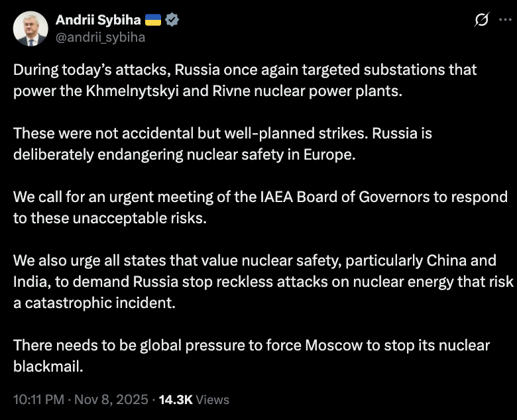
Task: Click the 10:11 PM timestamp
Action: [38, 399]
